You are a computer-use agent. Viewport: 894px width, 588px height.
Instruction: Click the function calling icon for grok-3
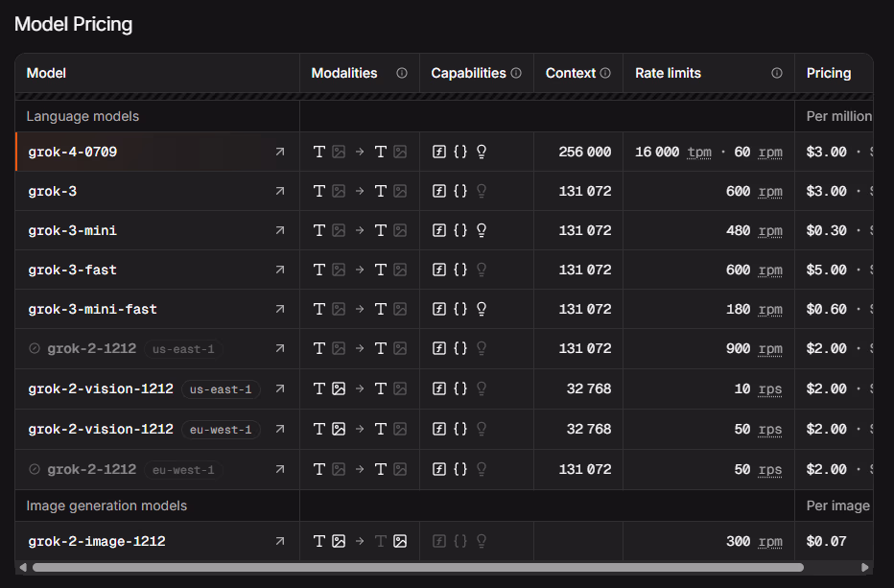click(x=439, y=191)
